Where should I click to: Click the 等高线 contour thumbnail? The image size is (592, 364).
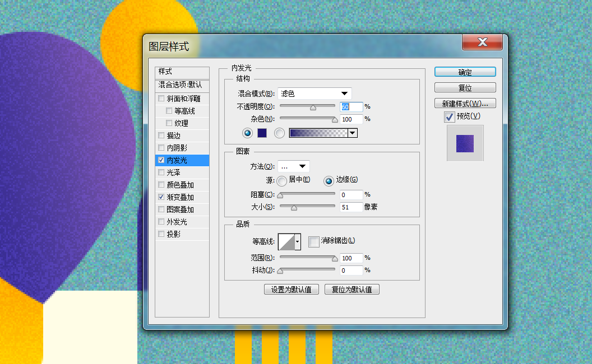(286, 241)
